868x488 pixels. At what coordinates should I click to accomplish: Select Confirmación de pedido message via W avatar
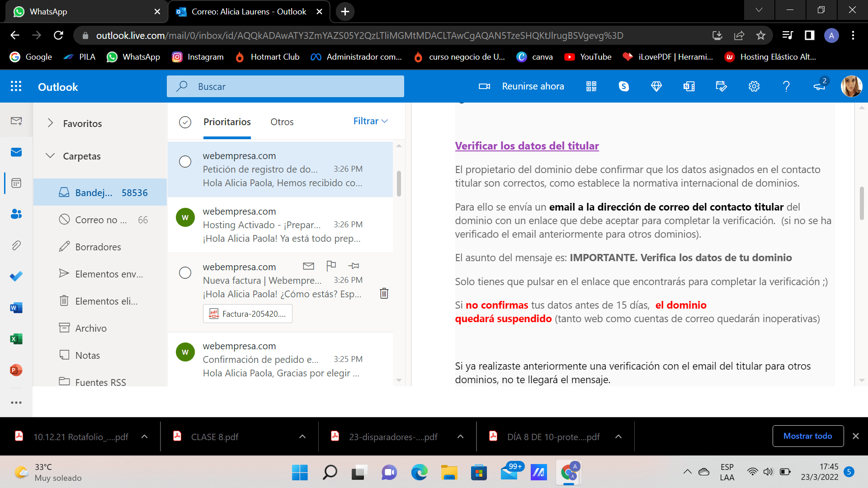click(x=185, y=352)
